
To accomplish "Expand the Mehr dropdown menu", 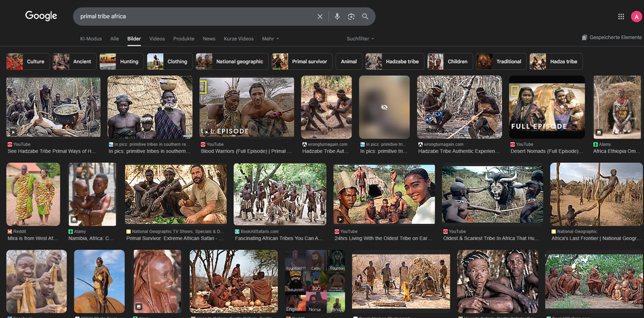I will click(x=270, y=39).
